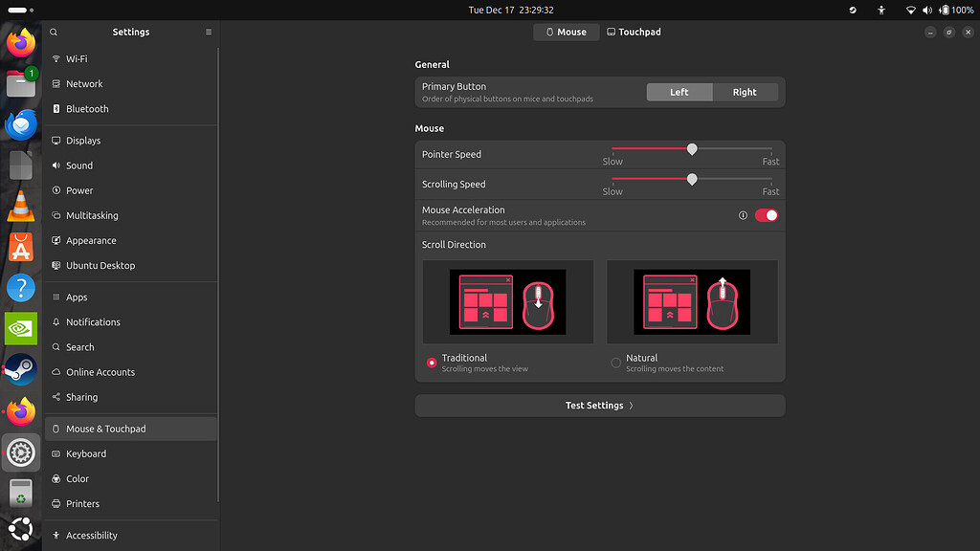Select Traditional scroll direction
This screenshot has width=980, height=551.
(432, 362)
